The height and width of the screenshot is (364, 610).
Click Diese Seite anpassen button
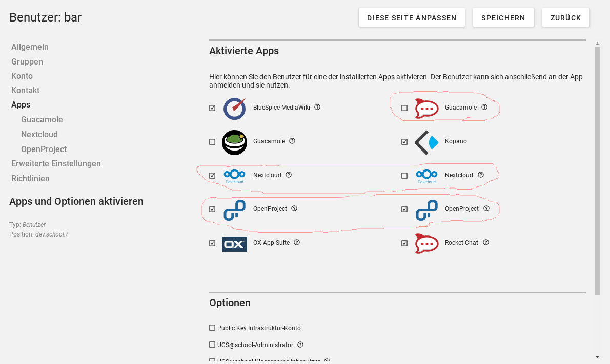(x=412, y=18)
